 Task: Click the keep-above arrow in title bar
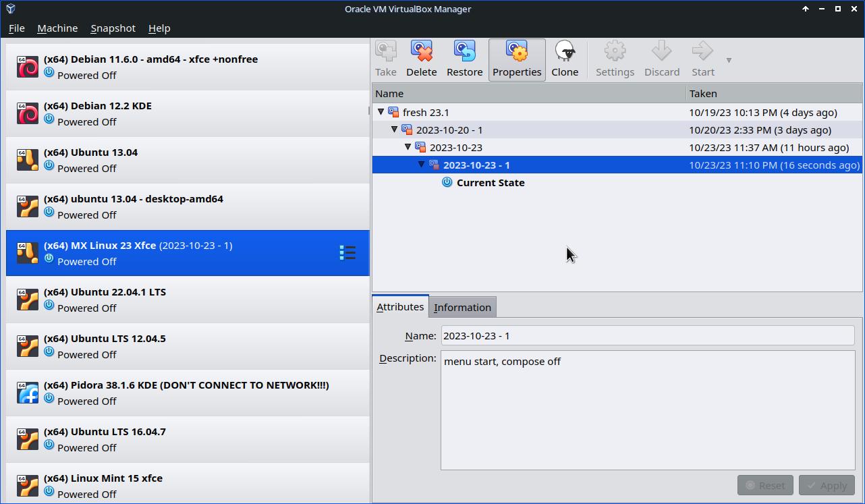pyautogui.click(x=806, y=9)
